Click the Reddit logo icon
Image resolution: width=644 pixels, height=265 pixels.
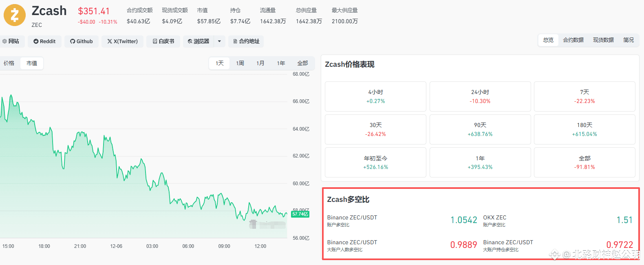[36, 41]
